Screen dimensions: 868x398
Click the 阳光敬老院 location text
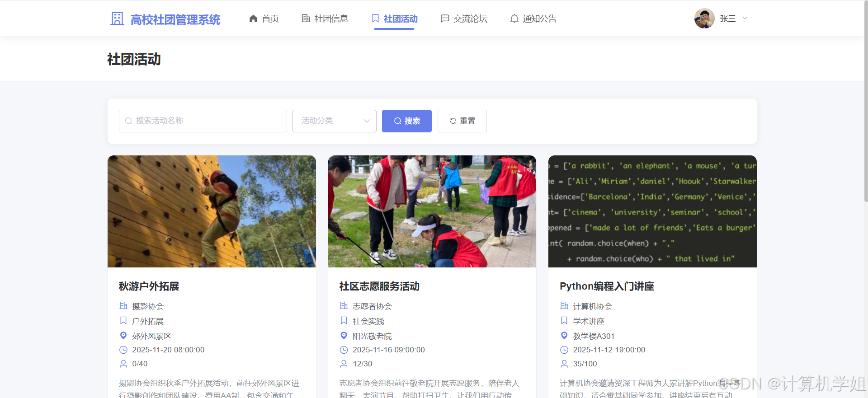click(x=372, y=336)
